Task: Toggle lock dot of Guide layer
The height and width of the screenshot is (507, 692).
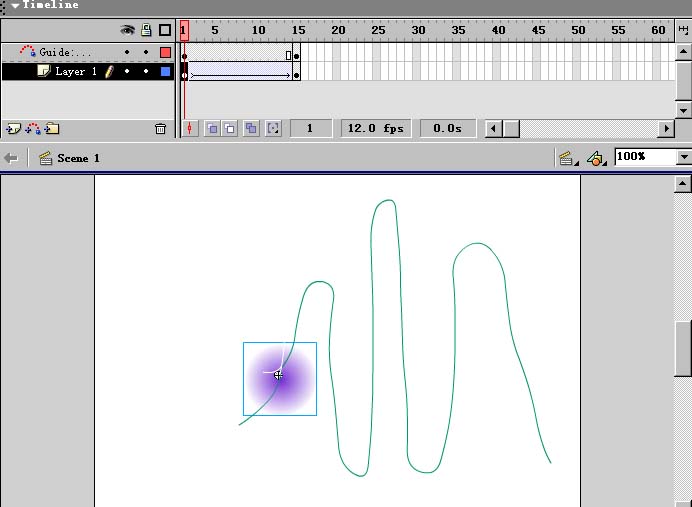Action: (146, 52)
